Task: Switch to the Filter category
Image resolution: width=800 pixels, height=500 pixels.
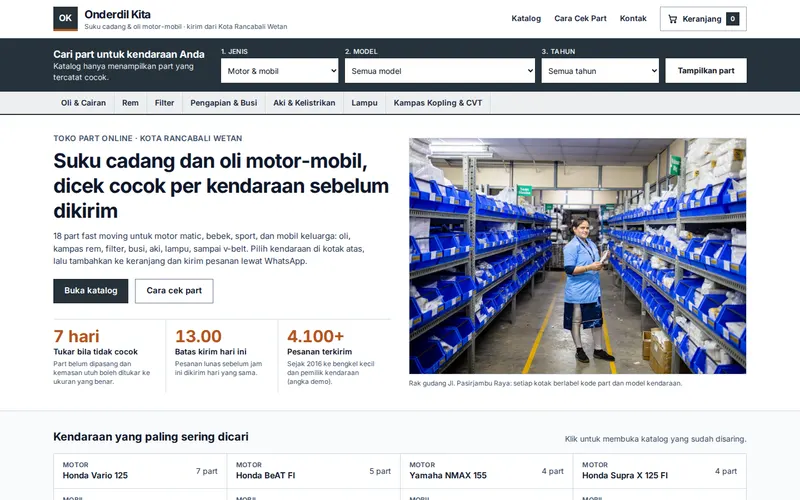Action: (164, 103)
